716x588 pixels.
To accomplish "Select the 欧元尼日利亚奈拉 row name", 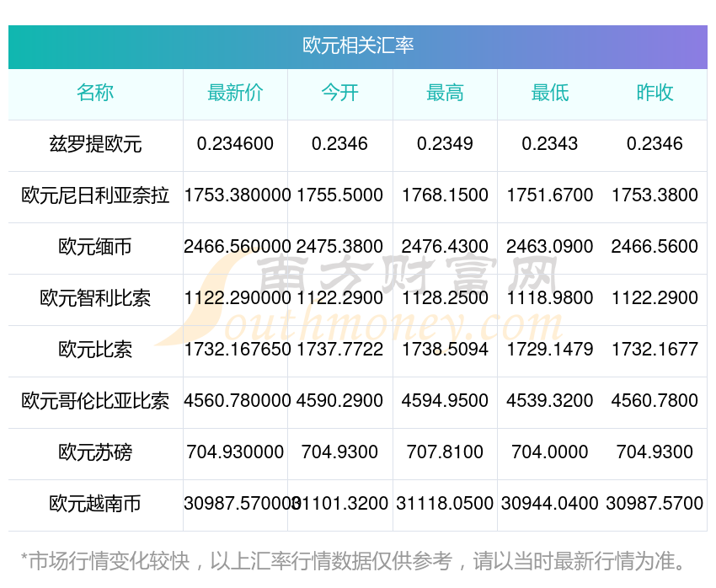I will (x=95, y=195).
